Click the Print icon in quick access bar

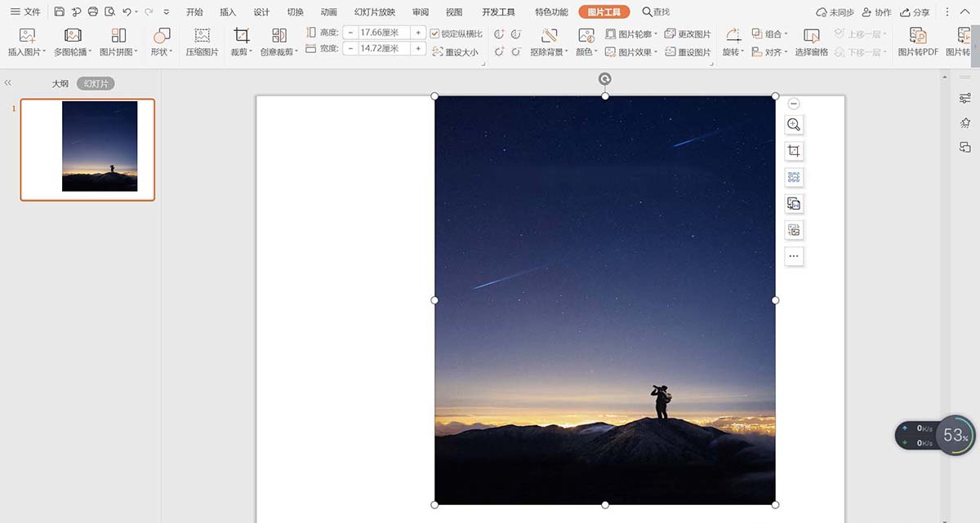click(93, 12)
